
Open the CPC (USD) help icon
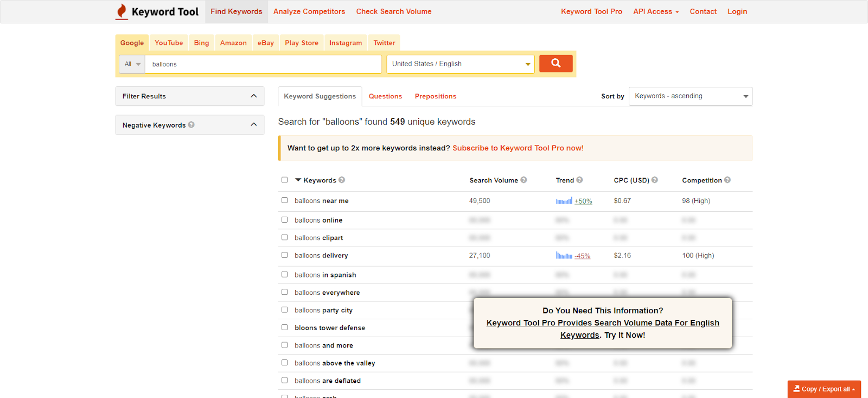(655, 180)
